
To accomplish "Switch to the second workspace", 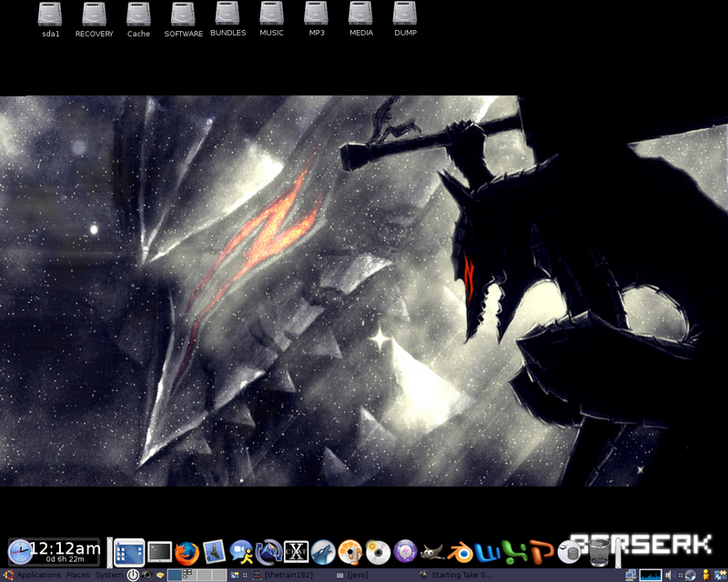I will [189, 576].
